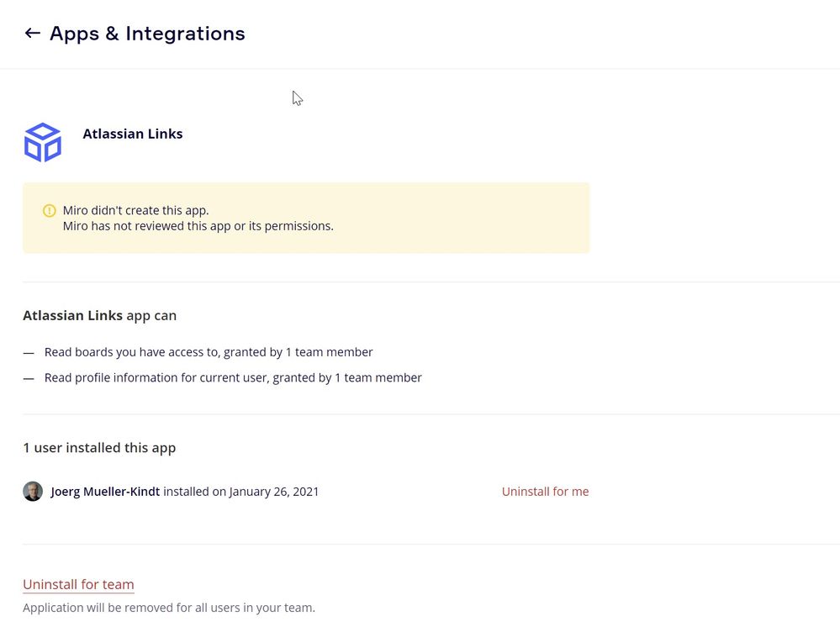Screen dimensions: 840x632
Task: Select 'Uninstall for me' link
Action: tap(545, 492)
